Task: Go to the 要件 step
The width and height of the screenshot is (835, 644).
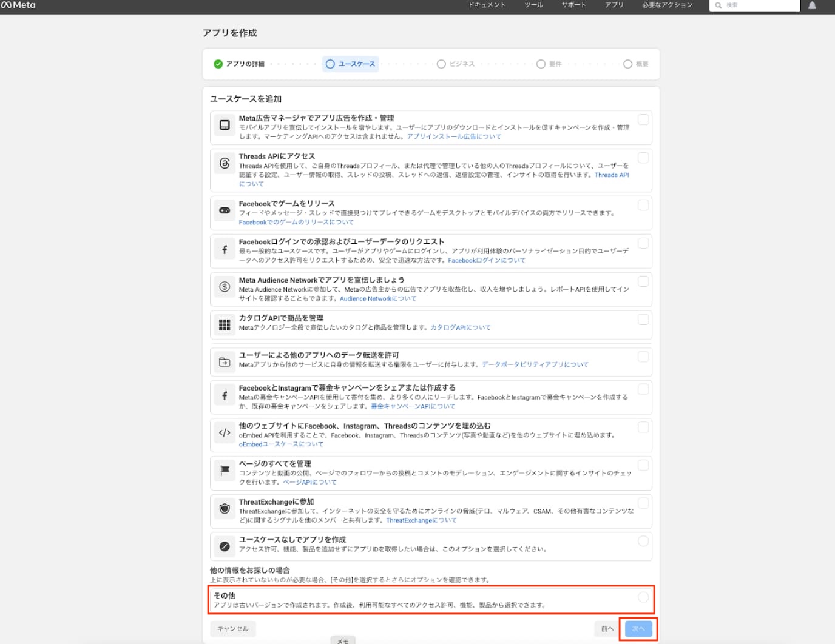Action: 549,64
